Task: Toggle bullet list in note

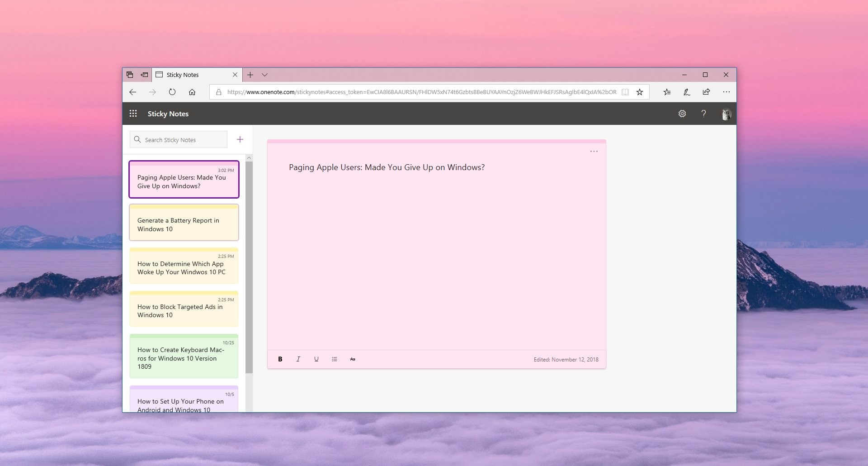Action: tap(335, 359)
